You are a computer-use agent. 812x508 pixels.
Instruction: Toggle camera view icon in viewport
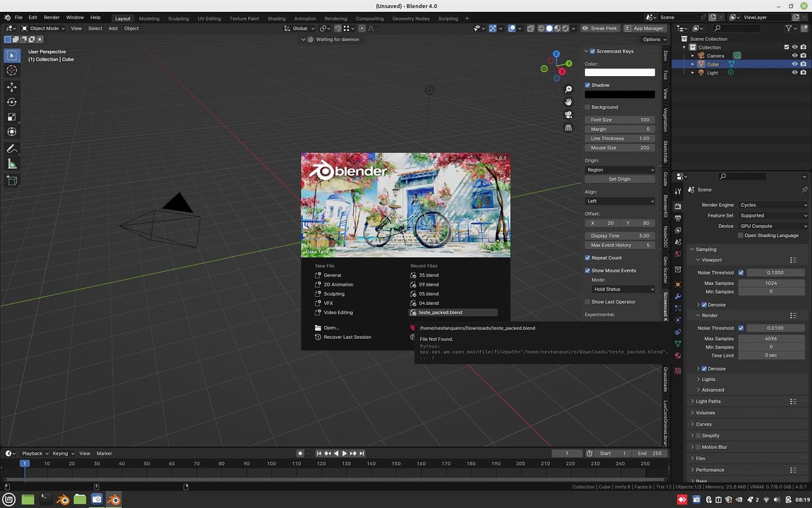tap(568, 114)
